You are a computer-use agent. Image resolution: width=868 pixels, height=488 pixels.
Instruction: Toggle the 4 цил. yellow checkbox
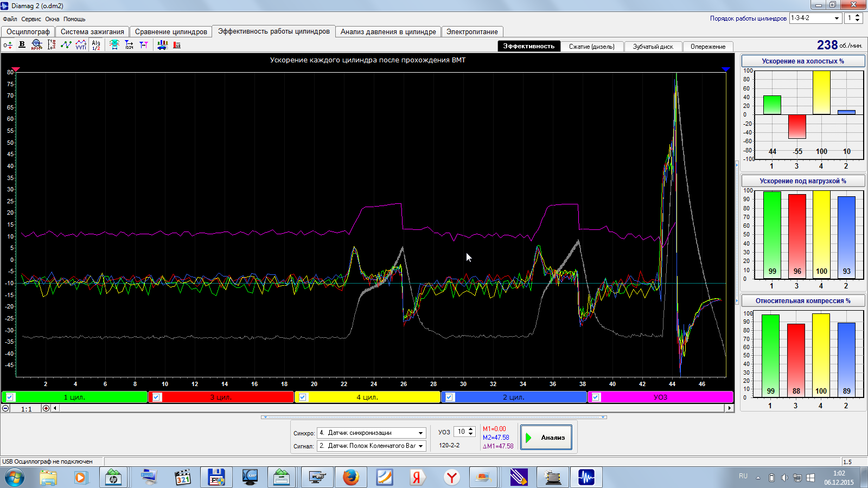[x=303, y=397]
